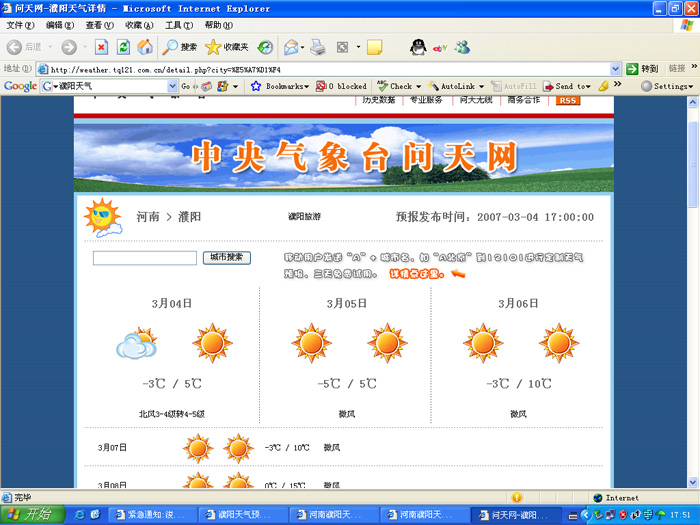The height and width of the screenshot is (525, 700).
Task: Open the 编辑(E) menu
Action: click(x=60, y=25)
